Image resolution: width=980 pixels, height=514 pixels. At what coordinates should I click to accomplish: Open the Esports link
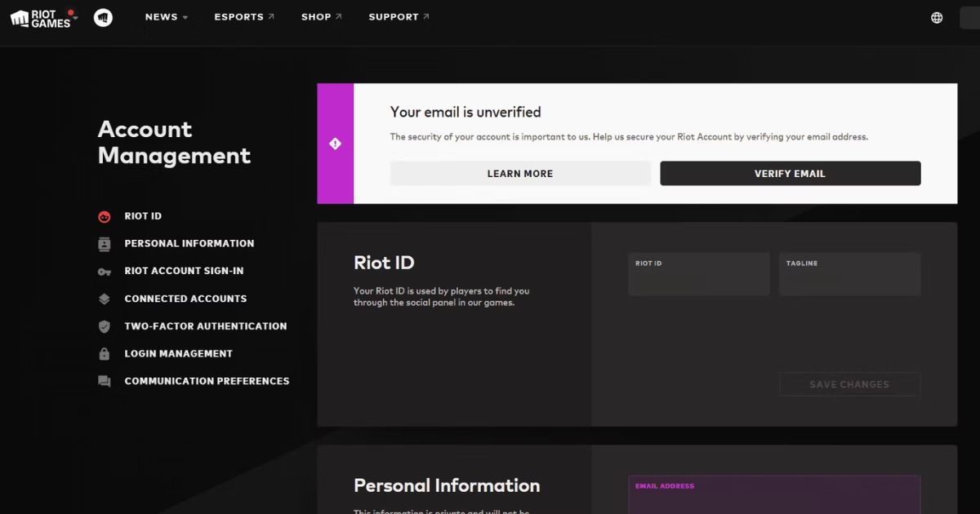[244, 17]
